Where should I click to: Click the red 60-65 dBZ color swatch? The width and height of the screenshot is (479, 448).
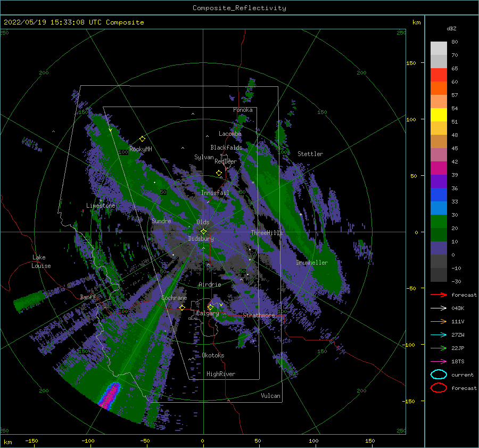pos(439,75)
